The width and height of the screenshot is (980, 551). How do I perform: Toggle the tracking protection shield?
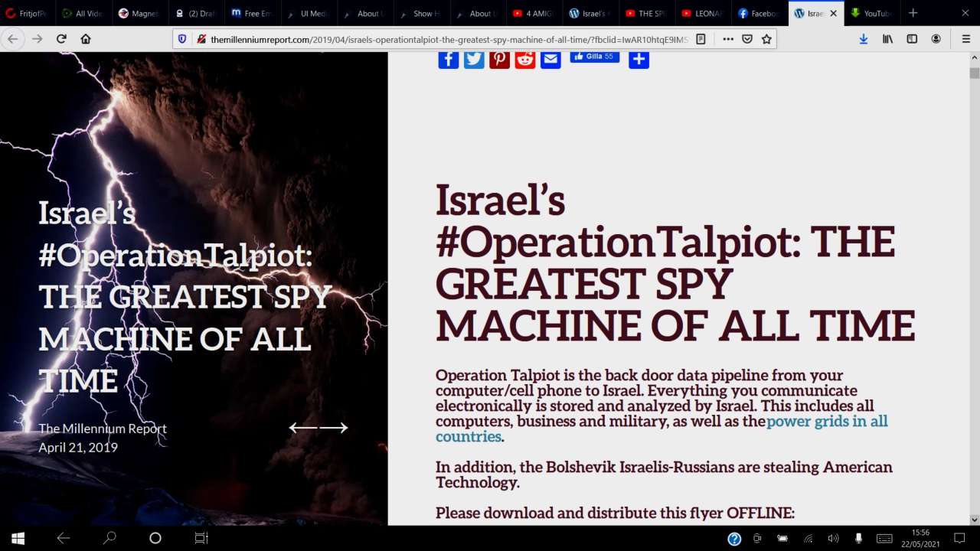(x=182, y=39)
